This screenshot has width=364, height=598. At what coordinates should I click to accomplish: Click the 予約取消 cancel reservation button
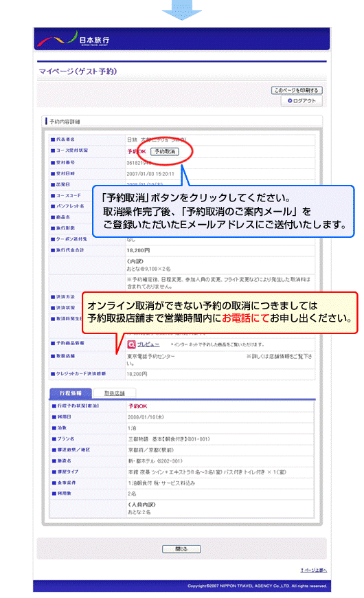pos(165,151)
